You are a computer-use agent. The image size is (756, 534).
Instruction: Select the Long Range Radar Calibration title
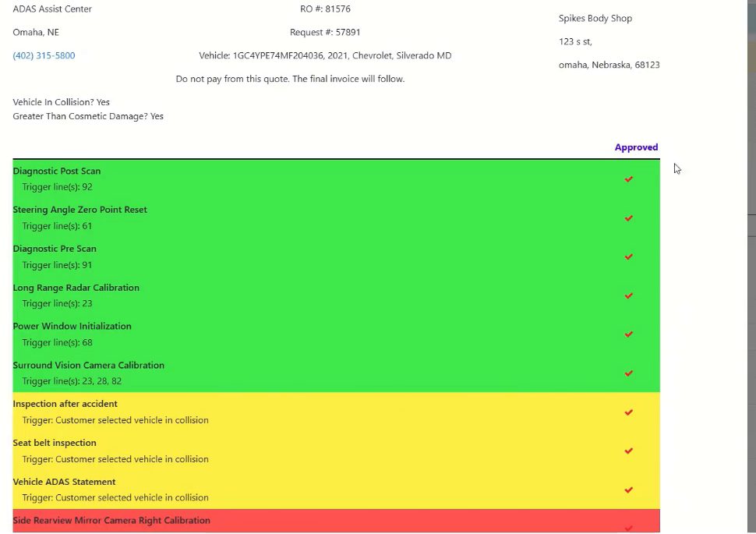[76, 288]
